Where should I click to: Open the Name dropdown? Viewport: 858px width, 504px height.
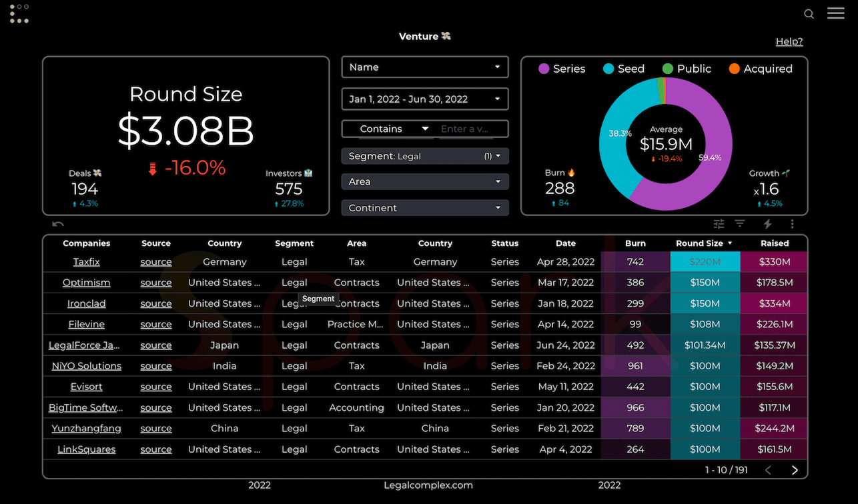point(425,67)
